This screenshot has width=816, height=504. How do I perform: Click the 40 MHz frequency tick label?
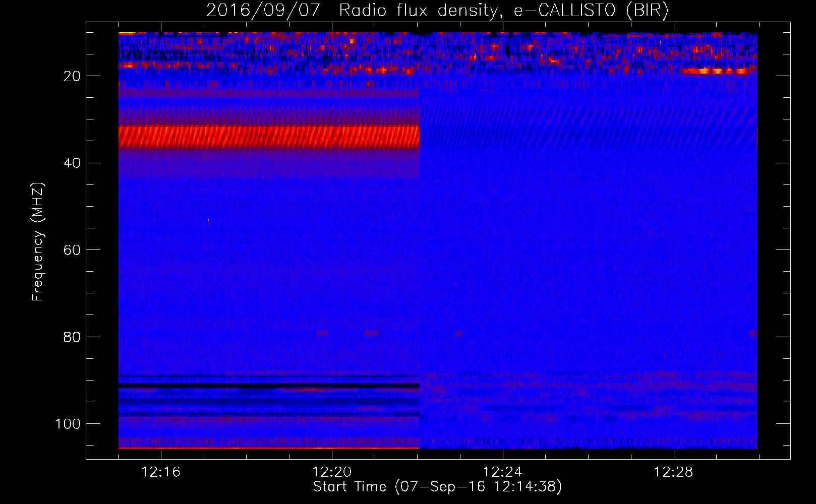[73, 163]
